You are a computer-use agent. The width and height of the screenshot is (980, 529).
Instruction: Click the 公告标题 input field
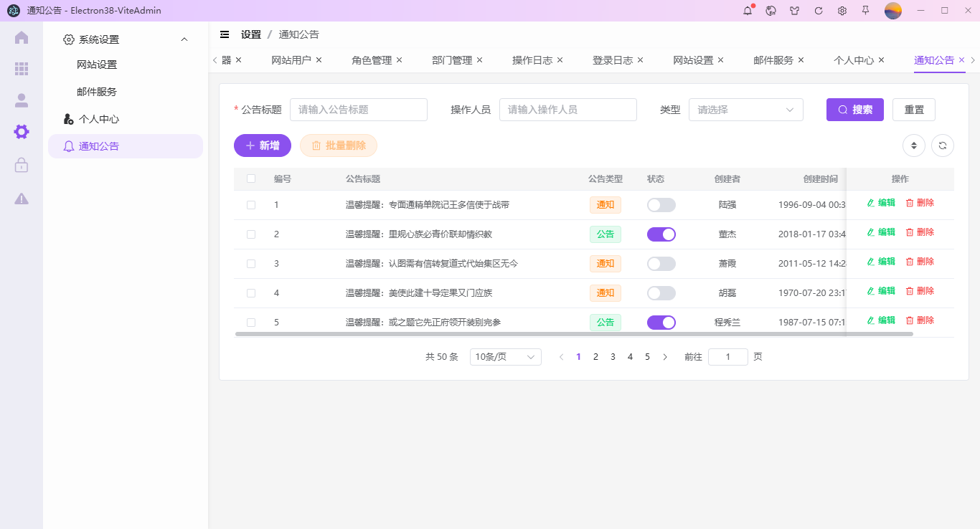[x=359, y=110]
